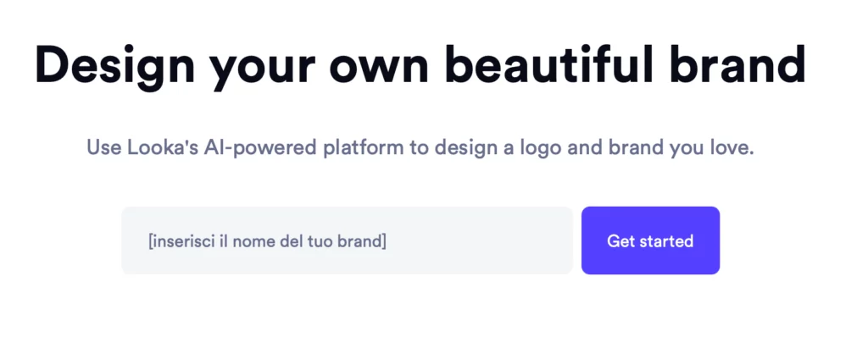
Task: Click the word "Get" on the purple button
Action: (x=620, y=241)
